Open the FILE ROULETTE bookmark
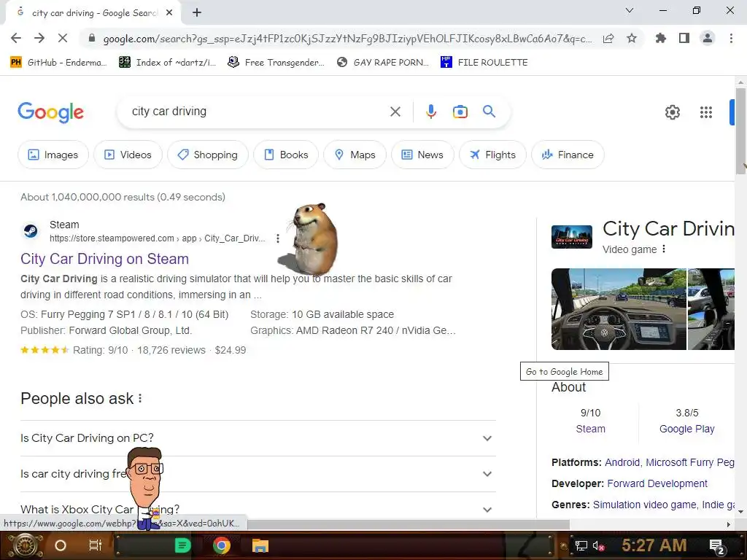Viewport: 747px width, 560px height. tap(484, 63)
